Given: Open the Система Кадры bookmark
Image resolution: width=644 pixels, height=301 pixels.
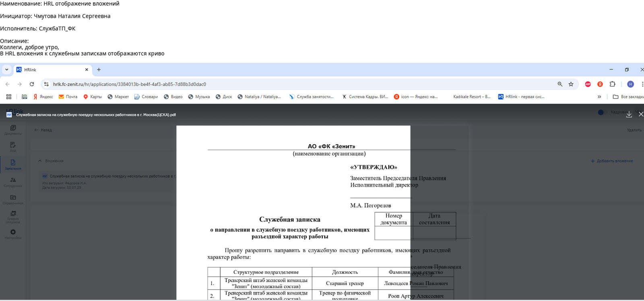Looking at the screenshot, I should coord(365,97).
